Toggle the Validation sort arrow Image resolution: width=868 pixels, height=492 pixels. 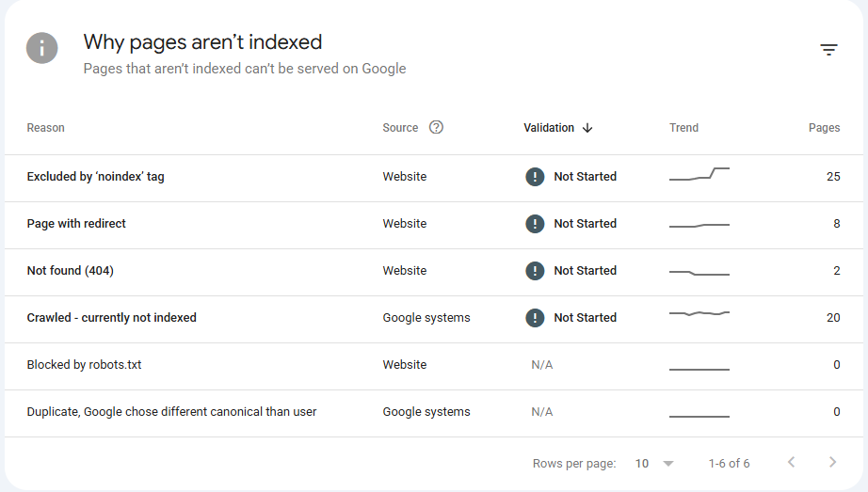coord(587,128)
